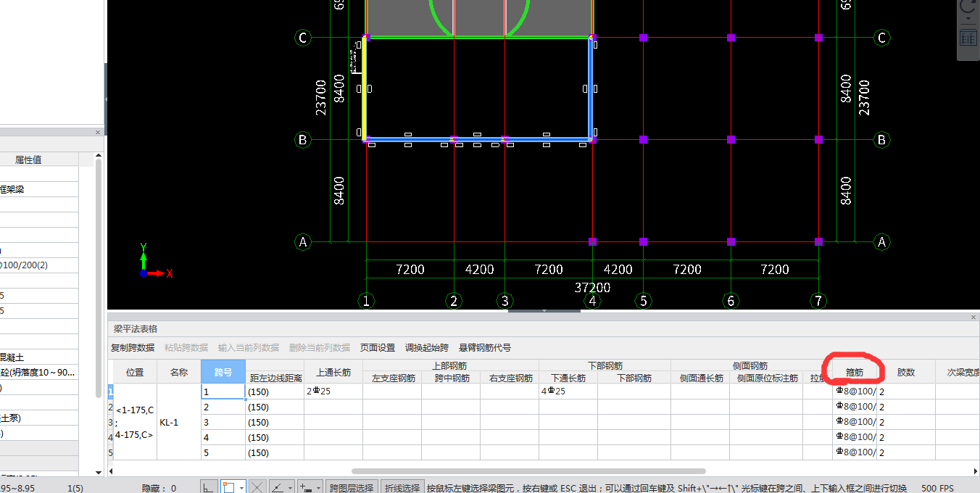Click the KL-1 name cell

point(179,422)
